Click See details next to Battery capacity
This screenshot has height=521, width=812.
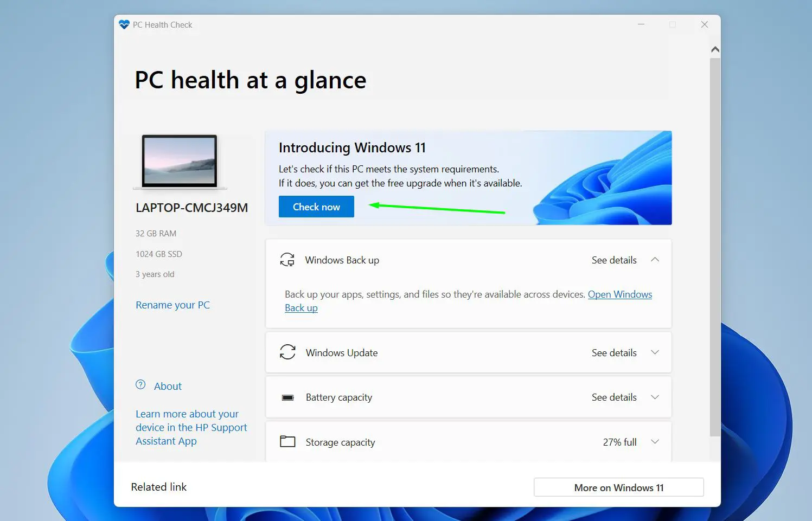614,397
